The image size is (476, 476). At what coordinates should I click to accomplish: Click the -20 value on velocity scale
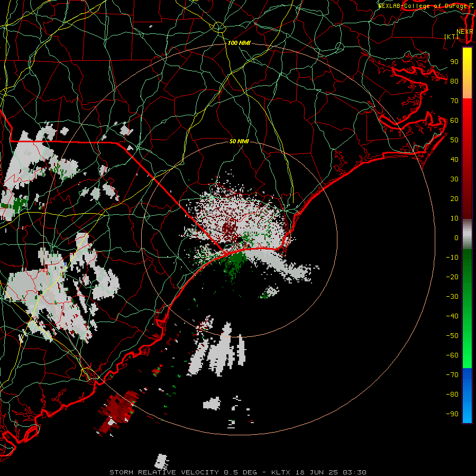(x=452, y=277)
